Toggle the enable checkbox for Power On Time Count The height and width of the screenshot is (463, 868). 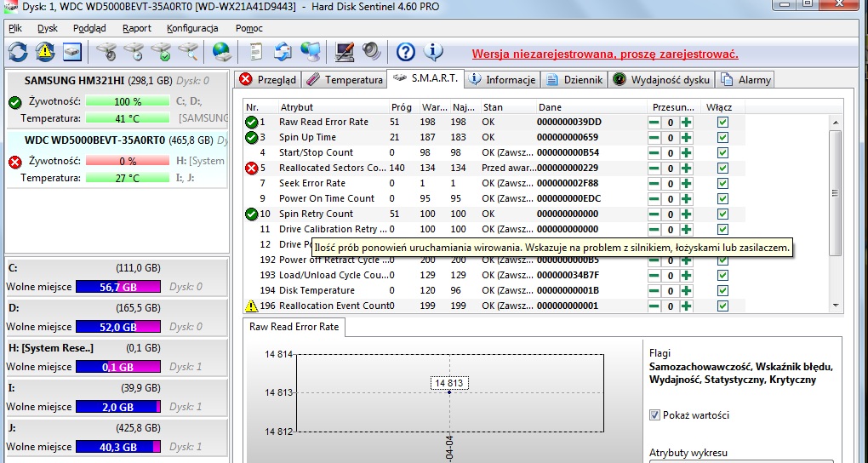click(722, 199)
